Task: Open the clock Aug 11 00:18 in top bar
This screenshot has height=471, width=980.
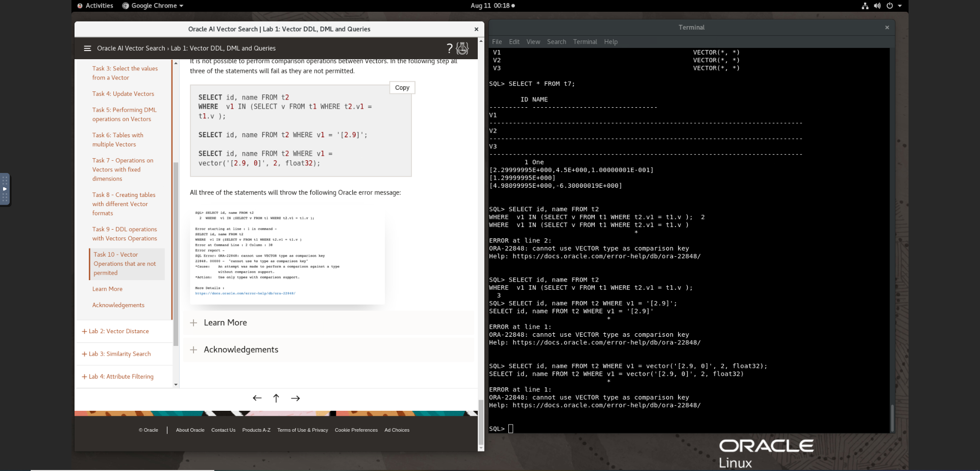Action: tap(493, 6)
